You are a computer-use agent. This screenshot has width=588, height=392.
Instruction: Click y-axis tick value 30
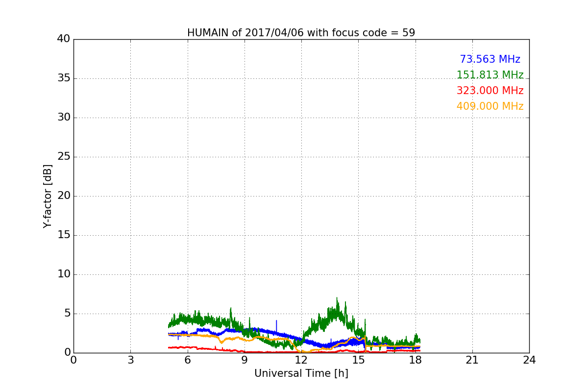64,118
